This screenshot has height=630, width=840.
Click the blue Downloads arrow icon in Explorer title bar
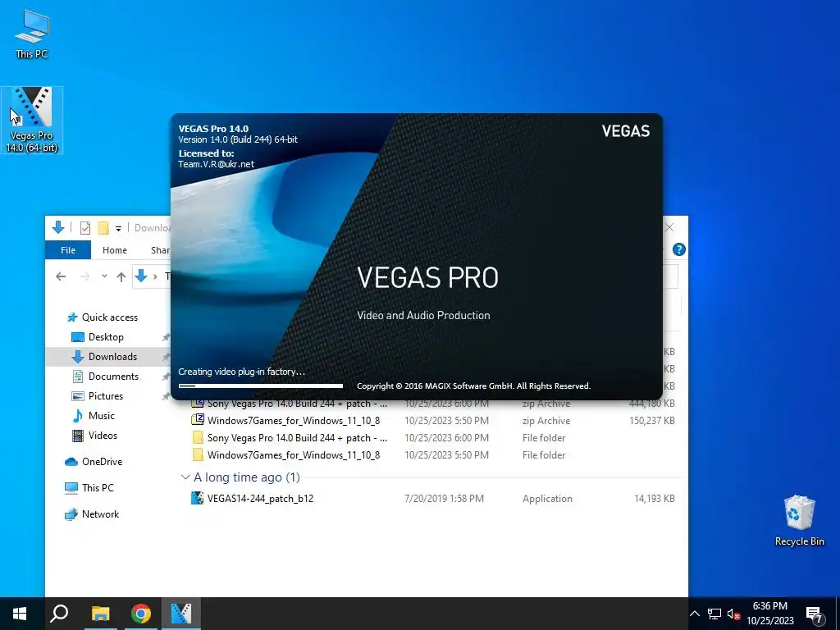(x=58, y=228)
